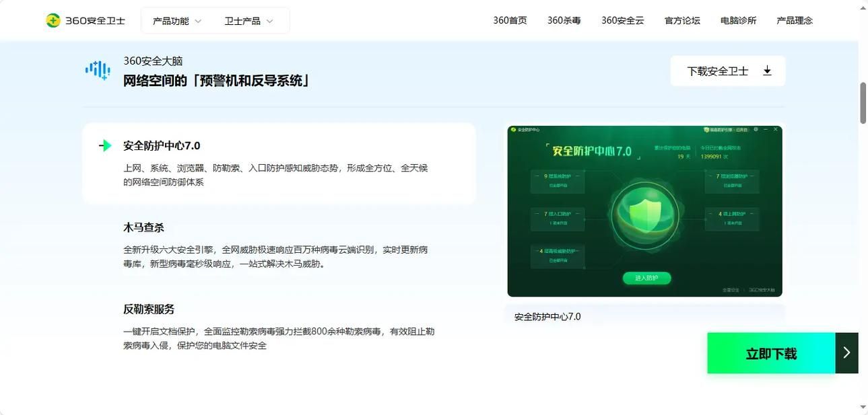Click the 360安全大脑 subtitle text

(153, 61)
